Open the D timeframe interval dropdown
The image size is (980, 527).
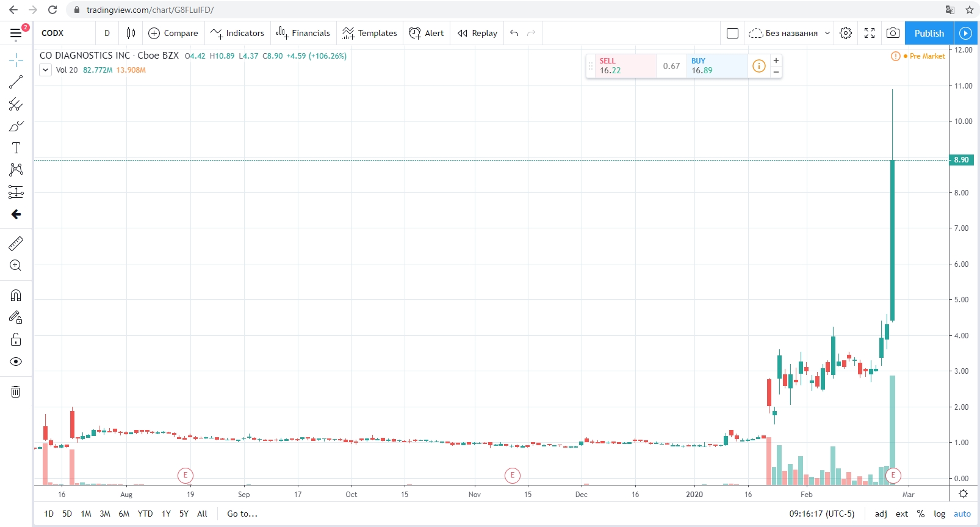tap(107, 33)
